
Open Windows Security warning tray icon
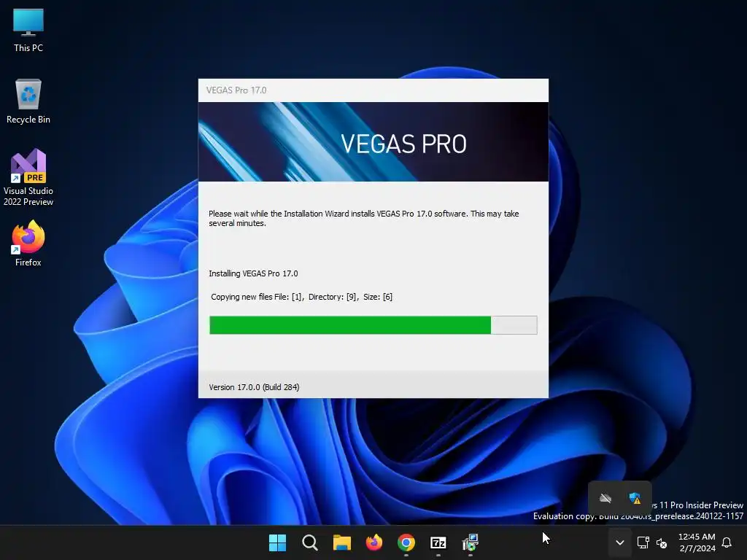[x=635, y=499]
